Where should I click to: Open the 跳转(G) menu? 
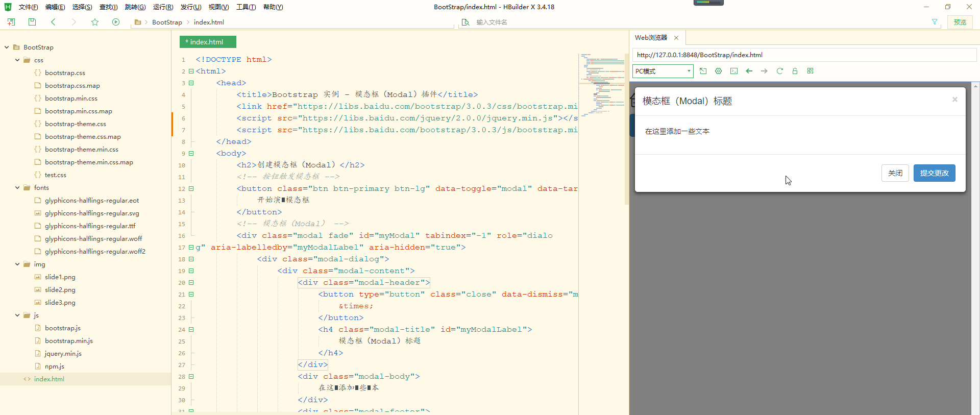135,7
